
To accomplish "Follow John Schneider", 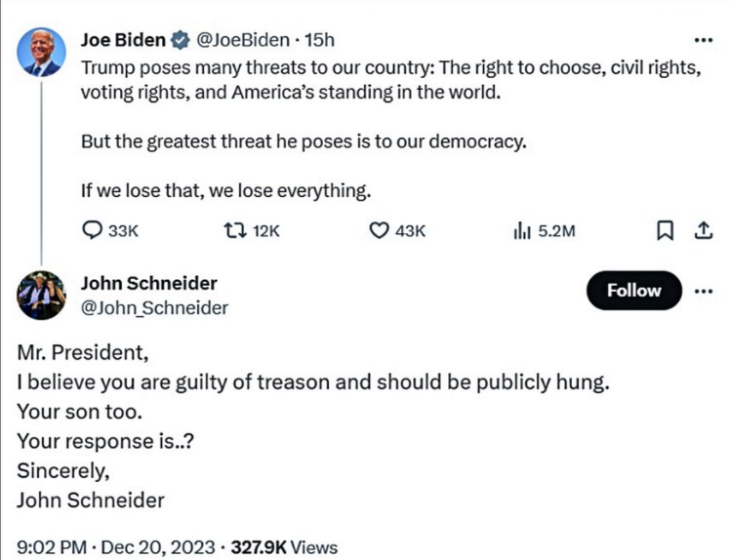I will pos(634,291).
